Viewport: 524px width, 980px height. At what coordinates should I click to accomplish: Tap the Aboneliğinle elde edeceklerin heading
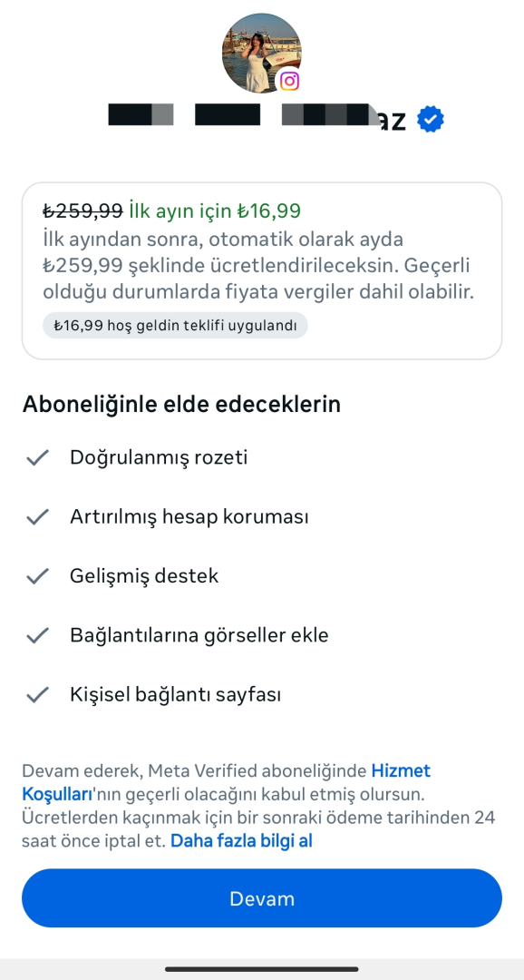click(181, 405)
